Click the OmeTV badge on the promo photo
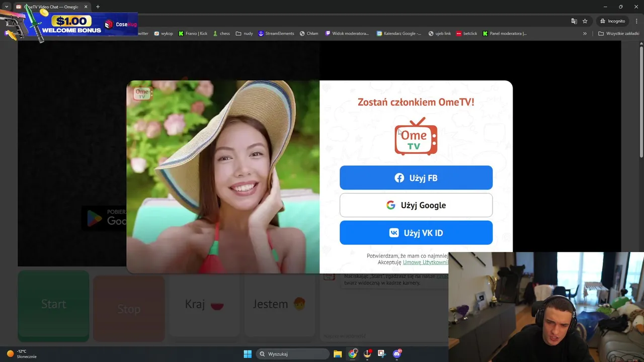The image size is (644, 362). click(142, 93)
